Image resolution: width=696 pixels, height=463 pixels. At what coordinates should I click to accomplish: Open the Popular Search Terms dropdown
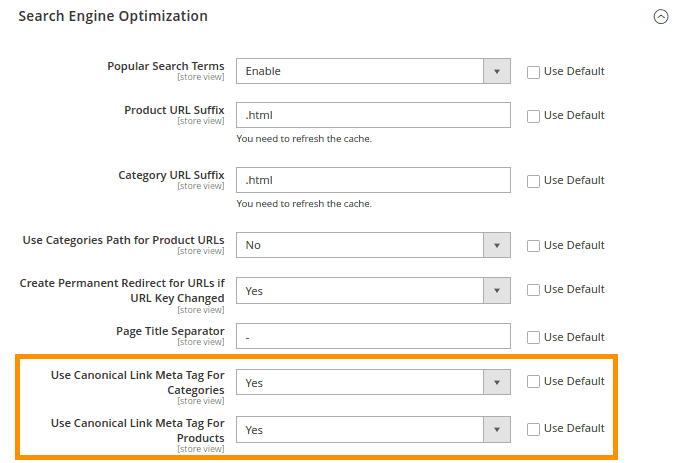[373, 72]
